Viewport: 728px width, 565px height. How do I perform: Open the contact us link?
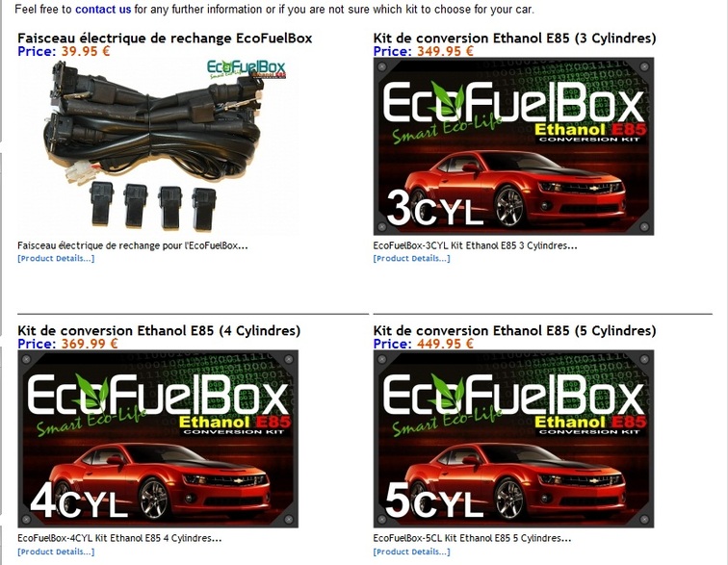(x=103, y=10)
